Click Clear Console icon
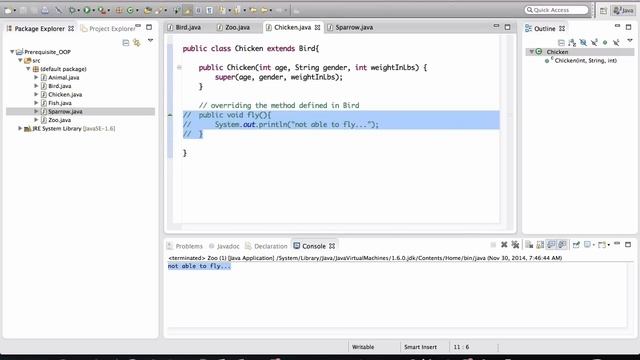The height and width of the screenshot is (360, 640). [x=529, y=244]
